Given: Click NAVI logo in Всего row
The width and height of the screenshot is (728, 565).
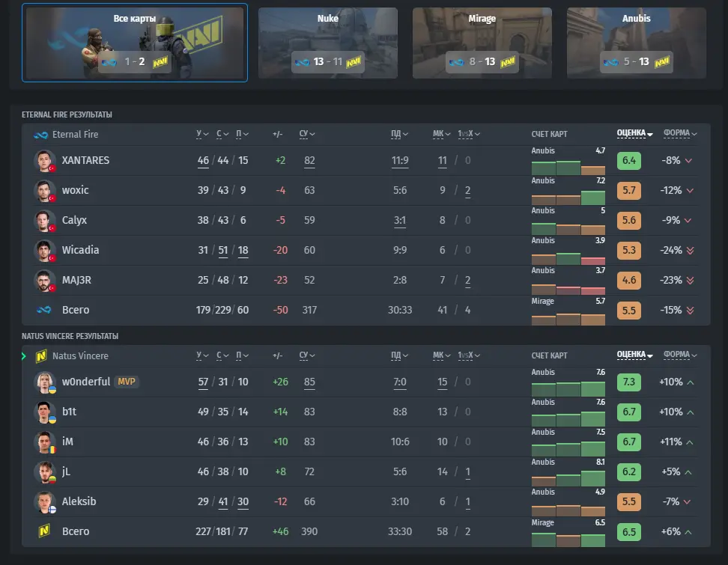Looking at the screenshot, I should (x=44, y=531).
